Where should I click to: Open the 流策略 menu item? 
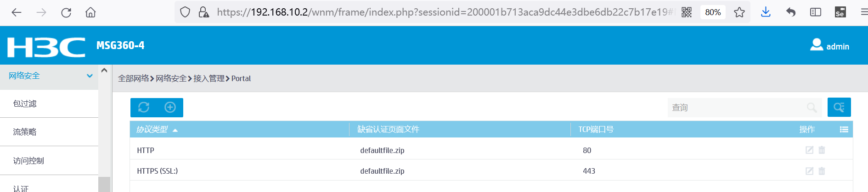tap(25, 132)
